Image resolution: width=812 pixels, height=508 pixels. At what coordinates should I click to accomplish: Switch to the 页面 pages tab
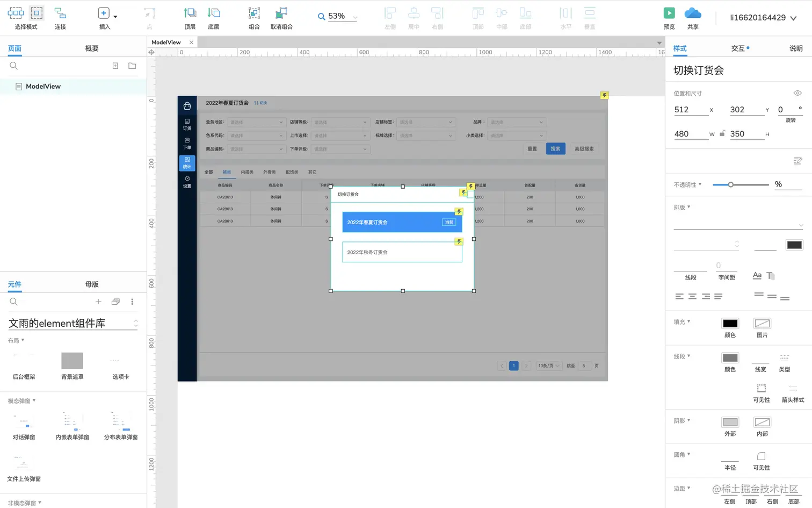15,48
